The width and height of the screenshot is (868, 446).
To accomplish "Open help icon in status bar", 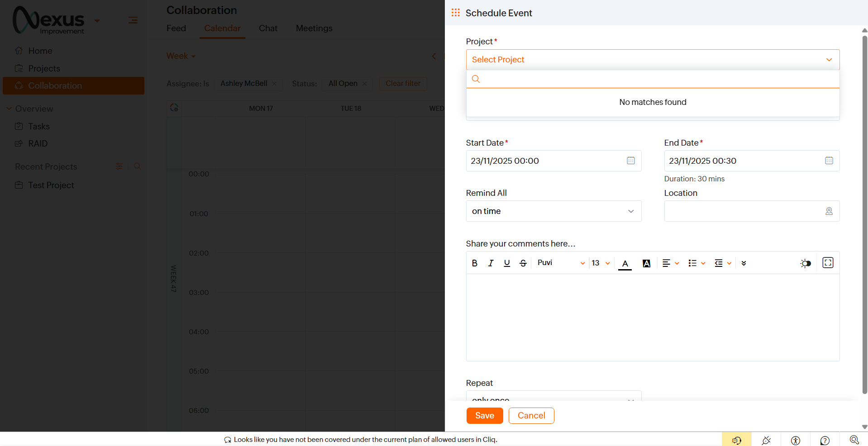I will coord(825,440).
